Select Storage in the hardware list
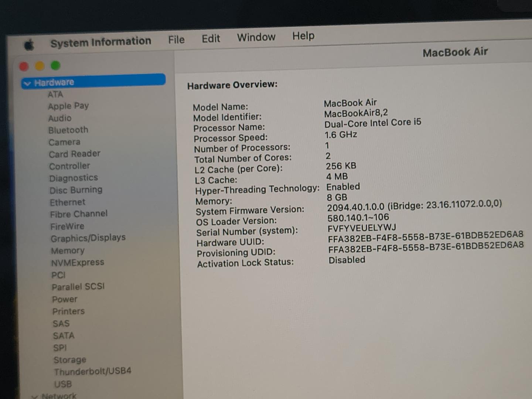Viewport: 532px width, 399px height. (70, 359)
